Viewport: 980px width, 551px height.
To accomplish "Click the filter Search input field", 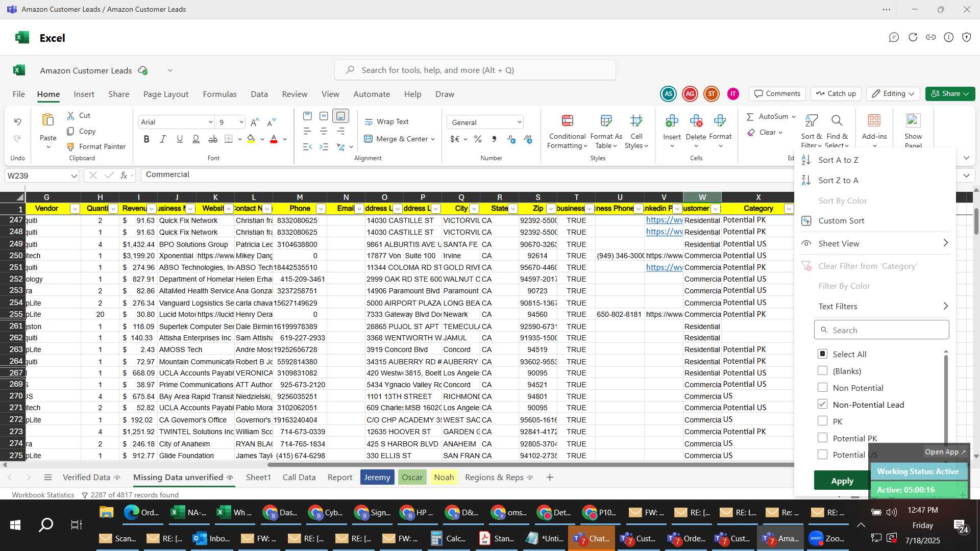I will (881, 330).
